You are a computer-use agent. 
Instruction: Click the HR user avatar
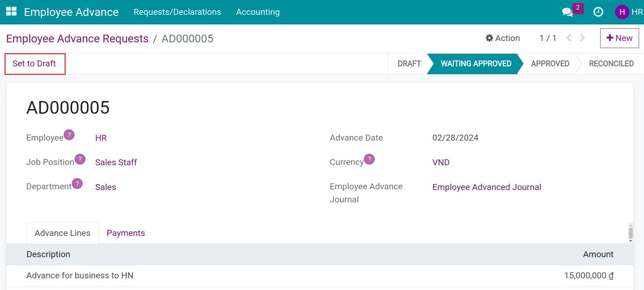pyautogui.click(x=622, y=12)
